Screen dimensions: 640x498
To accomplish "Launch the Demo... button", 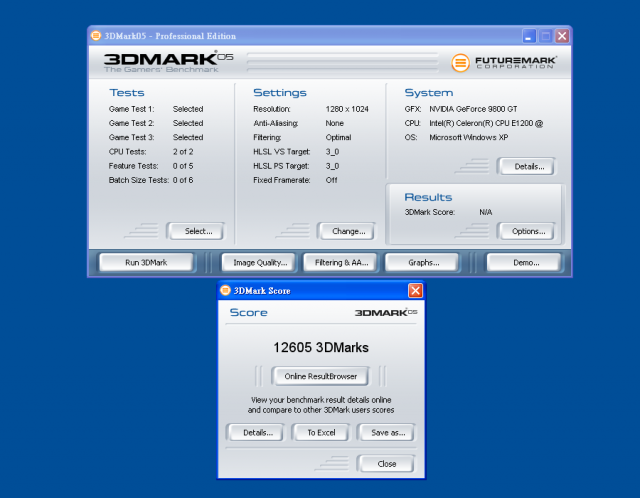I will click(x=526, y=262).
